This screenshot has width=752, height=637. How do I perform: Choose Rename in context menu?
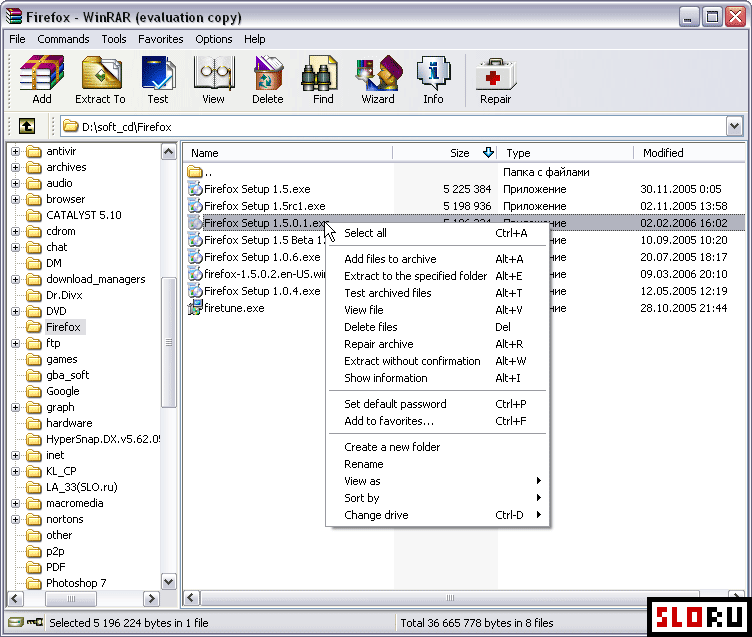[x=437, y=464]
